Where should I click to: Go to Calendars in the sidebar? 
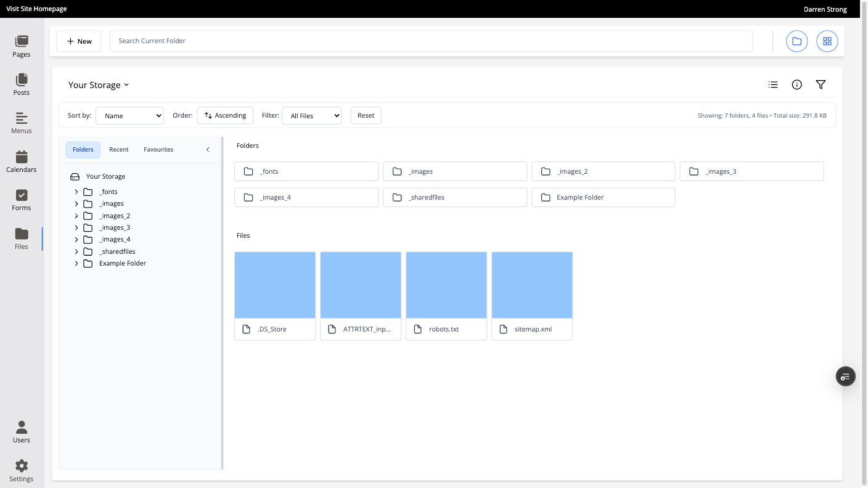(x=22, y=161)
